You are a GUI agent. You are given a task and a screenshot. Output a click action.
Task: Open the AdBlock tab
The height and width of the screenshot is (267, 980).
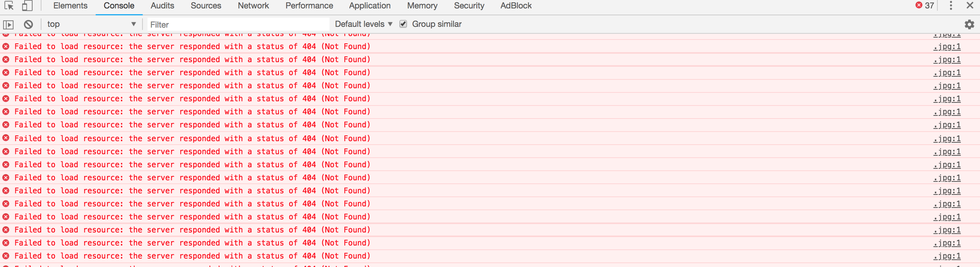[516, 6]
